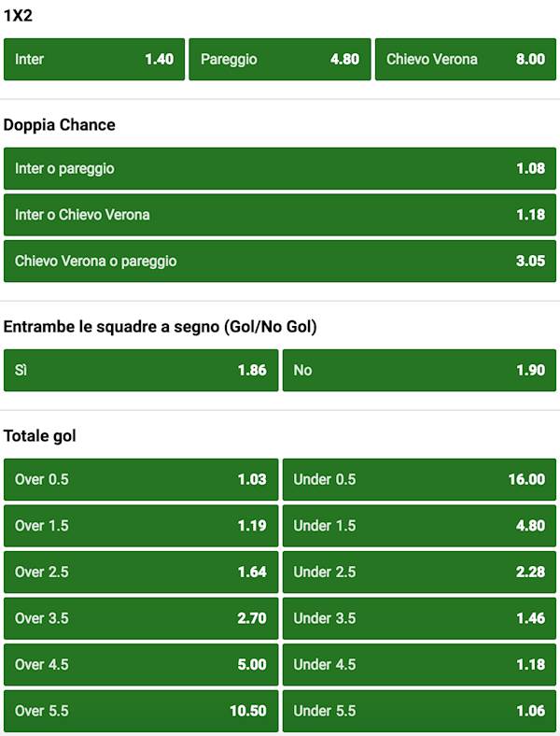Pick Over 5.5 goals at 10.50
This screenshot has height=736, width=560.
(141, 711)
